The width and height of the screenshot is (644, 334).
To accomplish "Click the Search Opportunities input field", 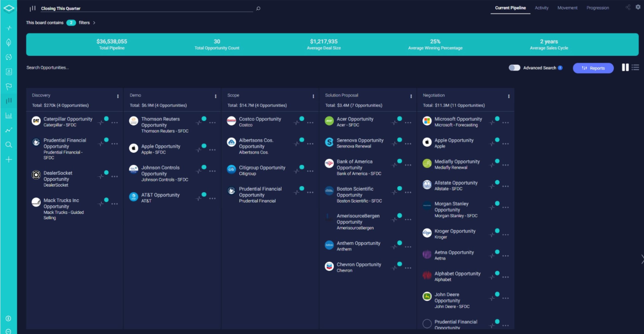I will click(x=48, y=67).
